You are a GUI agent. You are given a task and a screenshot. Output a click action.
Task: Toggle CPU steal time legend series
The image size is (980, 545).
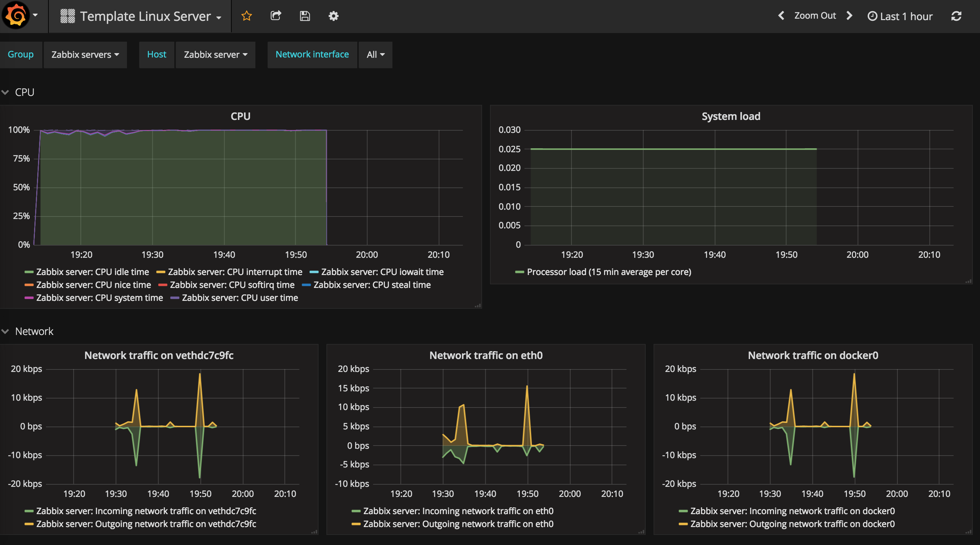372,285
